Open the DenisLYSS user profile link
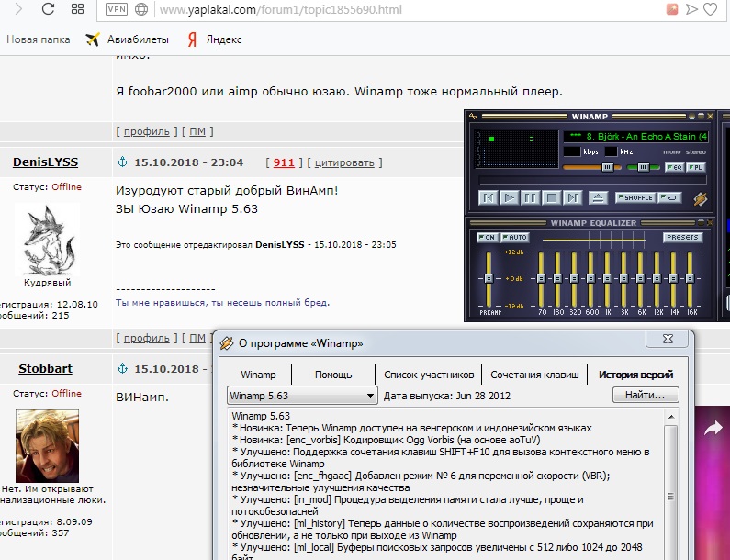The image size is (730, 560). pyautogui.click(x=45, y=162)
